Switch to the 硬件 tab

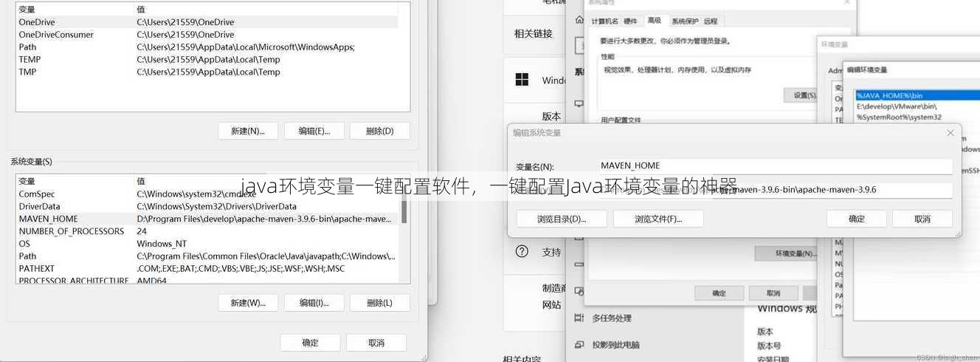tap(630, 21)
